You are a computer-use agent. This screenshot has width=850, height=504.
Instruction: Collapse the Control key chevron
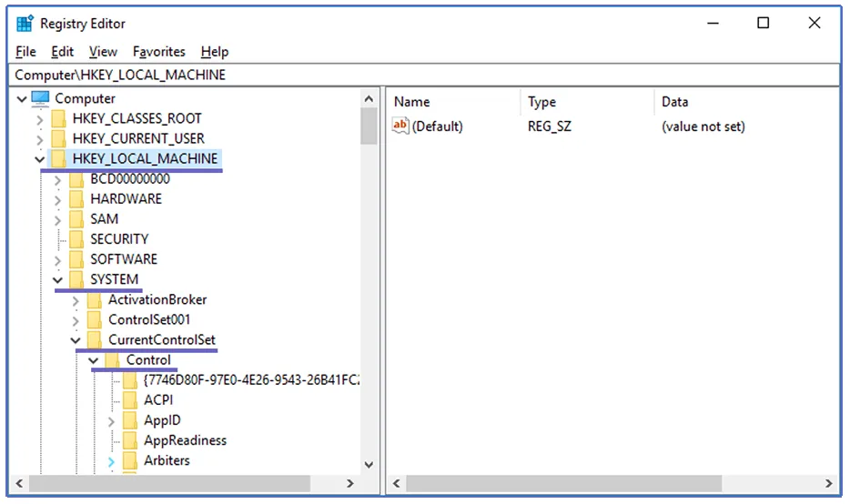click(93, 360)
